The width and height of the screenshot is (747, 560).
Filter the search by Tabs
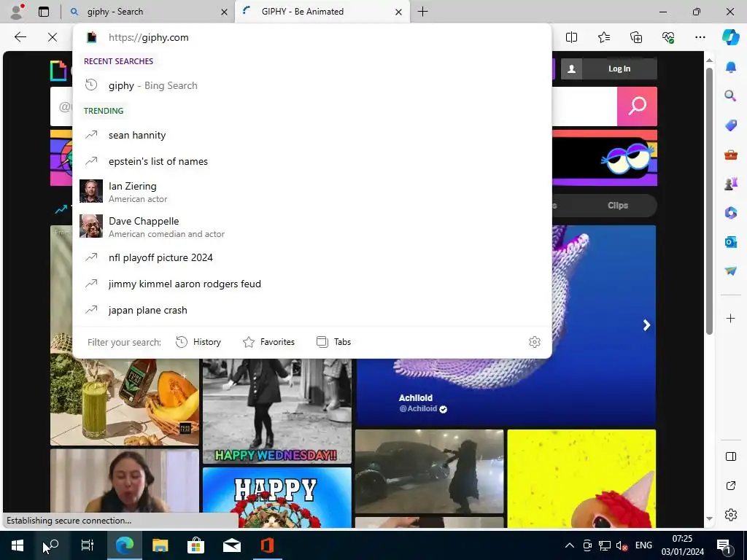(333, 342)
